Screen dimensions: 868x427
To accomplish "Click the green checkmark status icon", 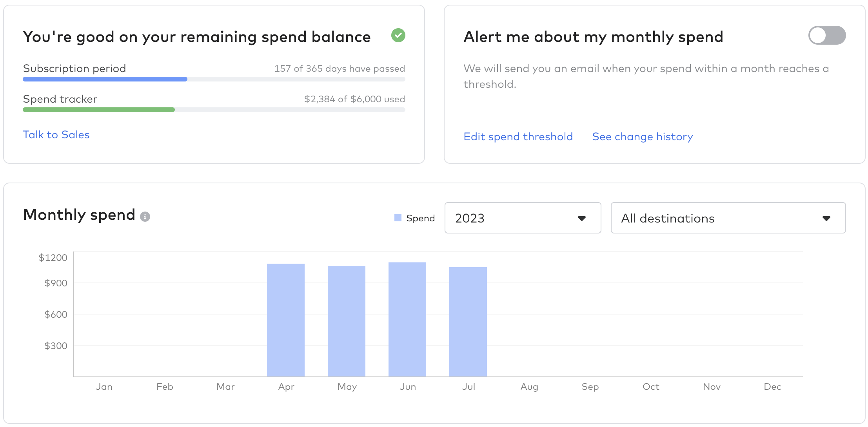I will coord(398,36).
